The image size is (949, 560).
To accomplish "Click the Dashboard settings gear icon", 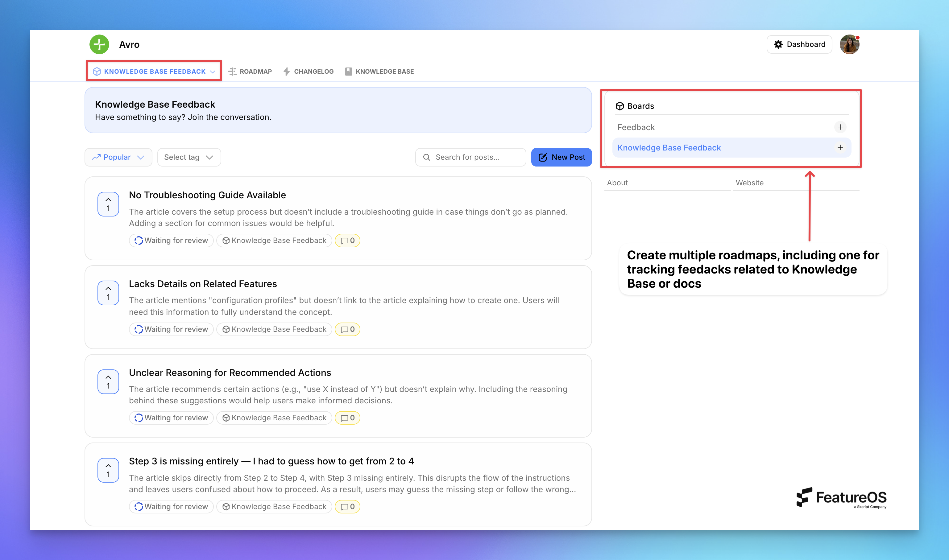I will pyautogui.click(x=778, y=44).
